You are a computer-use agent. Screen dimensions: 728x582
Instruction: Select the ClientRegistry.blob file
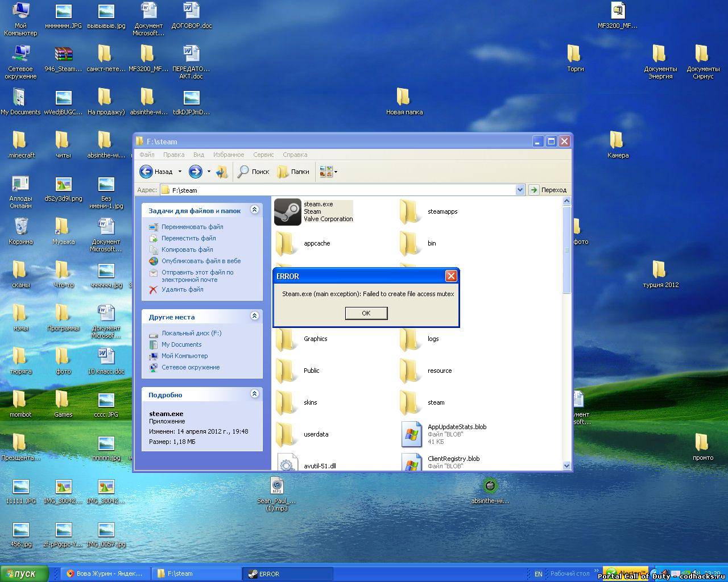point(412,462)
